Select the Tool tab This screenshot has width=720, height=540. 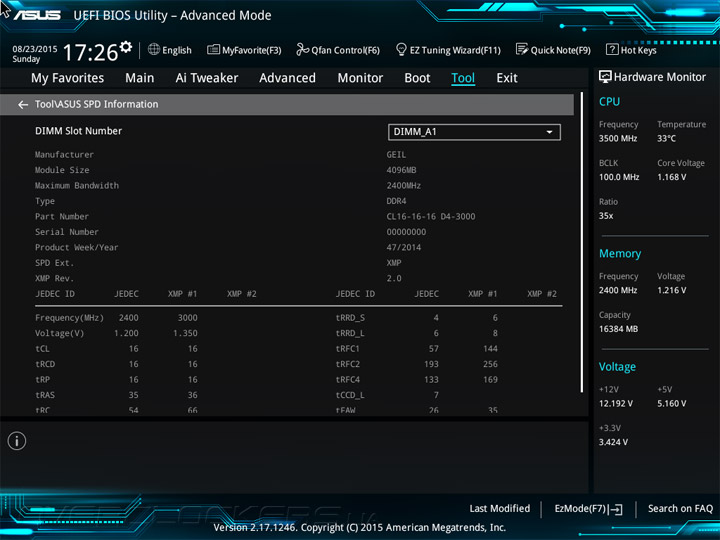pos(463,78)
